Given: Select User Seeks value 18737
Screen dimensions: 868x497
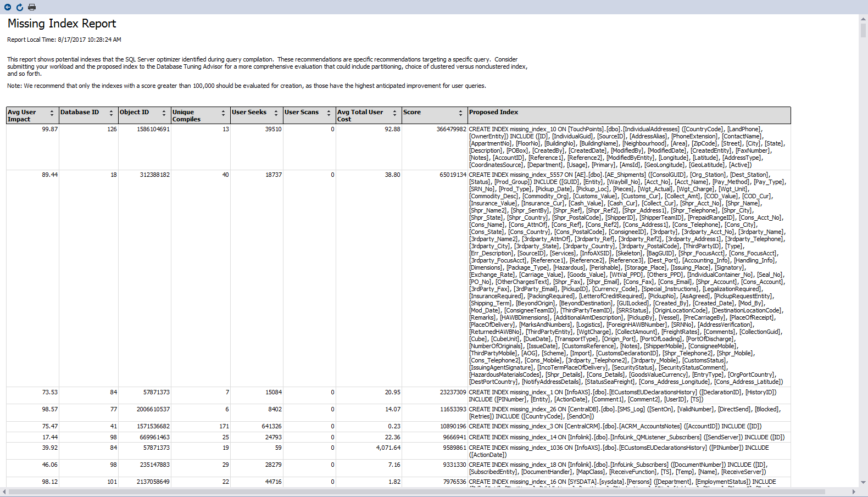Looking at the screenshot, I should click(274, 175).
